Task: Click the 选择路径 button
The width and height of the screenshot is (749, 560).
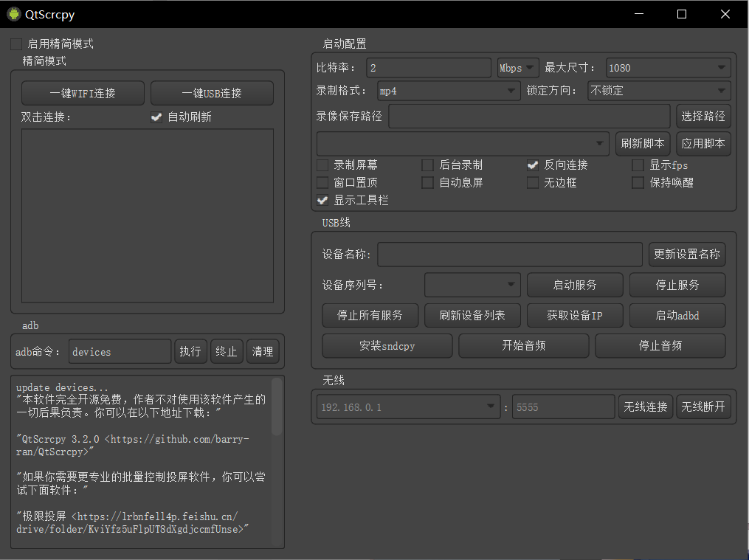Action: point(703,116)
